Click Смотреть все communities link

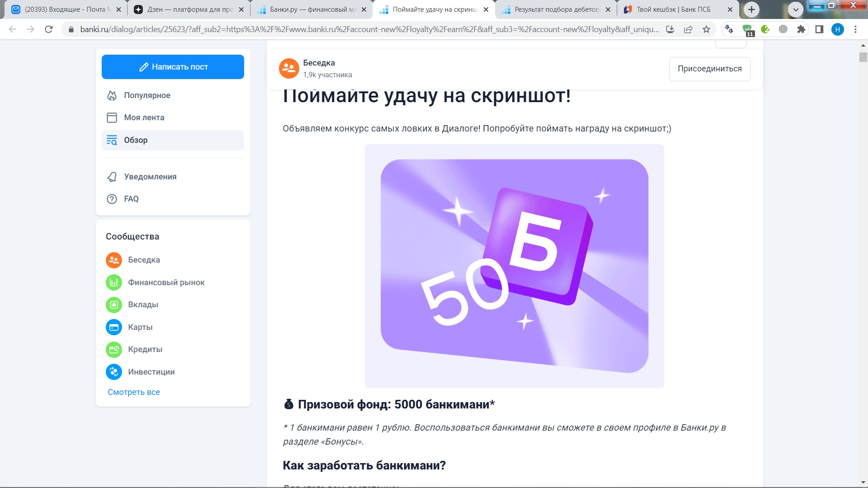(x=134, y=392)
